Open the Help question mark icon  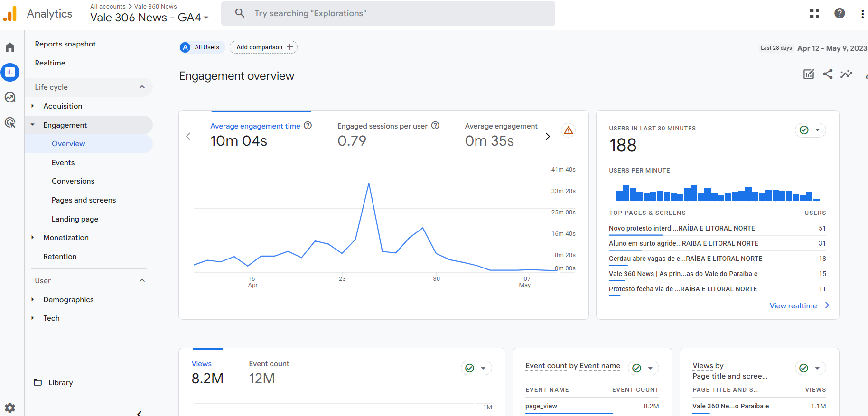pos(840,13)
